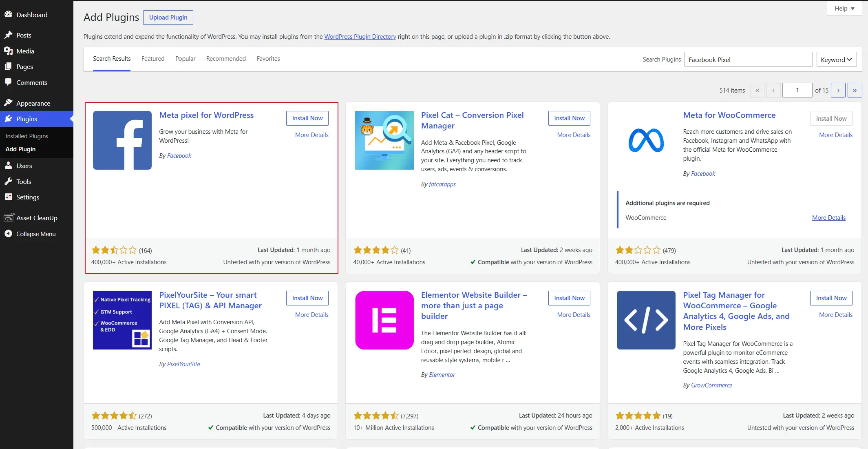Open WooCommerce required plugin More Details

829,218
